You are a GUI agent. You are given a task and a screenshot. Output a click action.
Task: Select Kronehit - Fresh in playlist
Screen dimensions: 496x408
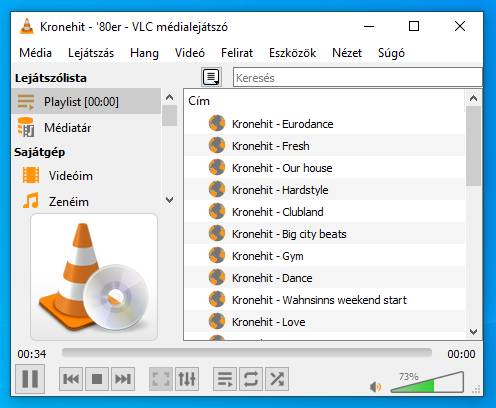tap(325, 146)
